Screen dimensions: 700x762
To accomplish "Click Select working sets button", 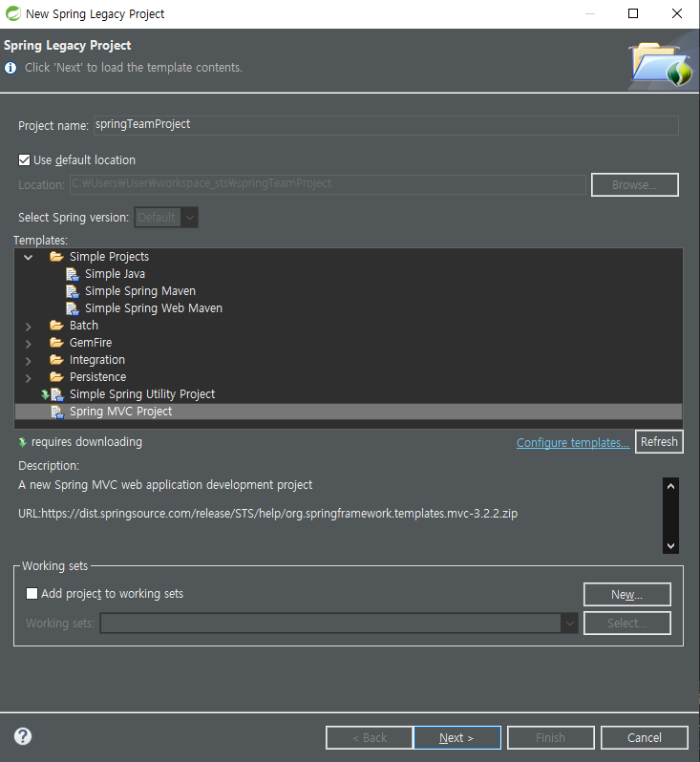I will pos(627,623).
